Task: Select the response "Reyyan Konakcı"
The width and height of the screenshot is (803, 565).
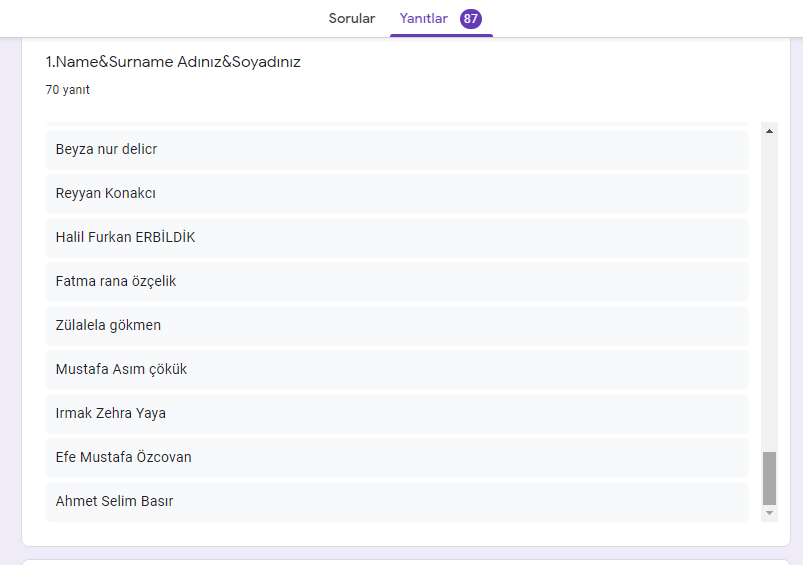Action: pos(106,194)
